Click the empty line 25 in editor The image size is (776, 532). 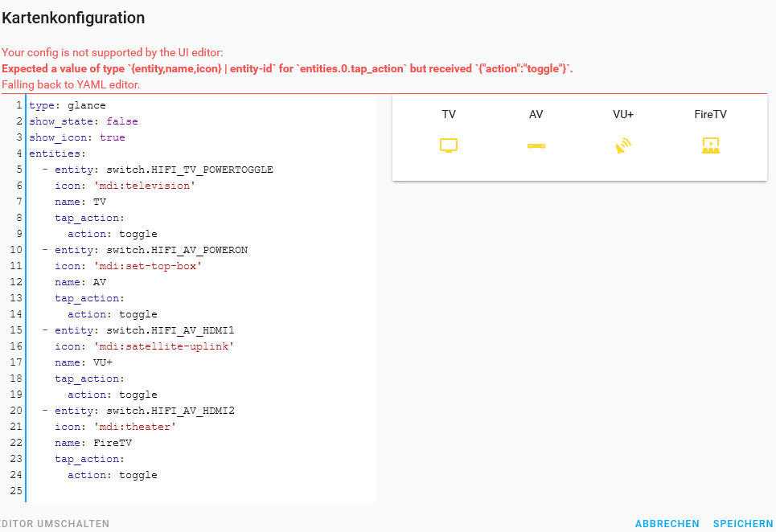pyautogui.click(x=161, y=491)
